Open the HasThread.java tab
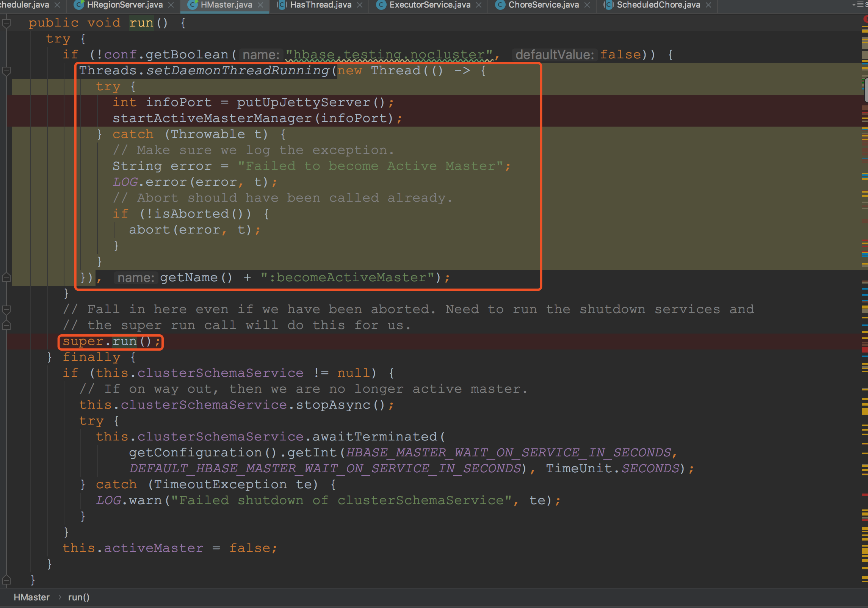 tap(321, 5)
